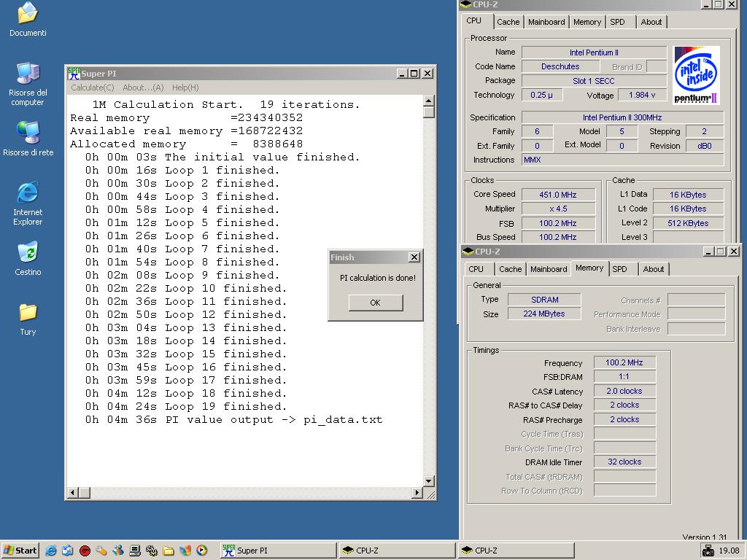Click the gears quick launch icon

click(x=152, y=551)
